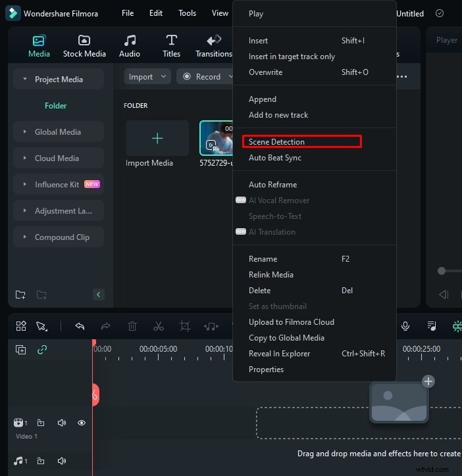Open the Stock Media tab
Image resolution: width=462 pixels, height=476 pixels.
pyautogui.click(x=84, y=46)
